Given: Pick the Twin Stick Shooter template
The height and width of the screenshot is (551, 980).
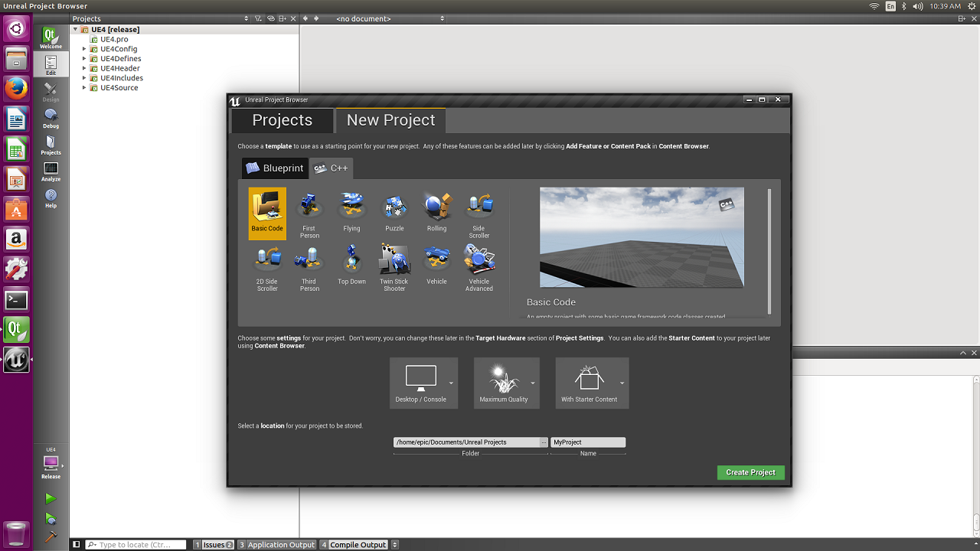Looking at the screenshot, I should [x=394, y=268].
